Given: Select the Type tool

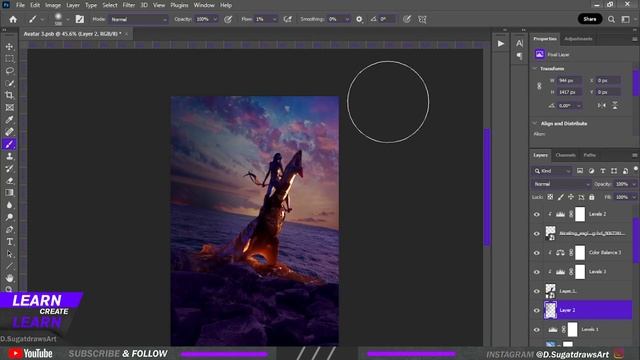Looking at the screenshot, I should pyautogui.click(x=9, y=242).
